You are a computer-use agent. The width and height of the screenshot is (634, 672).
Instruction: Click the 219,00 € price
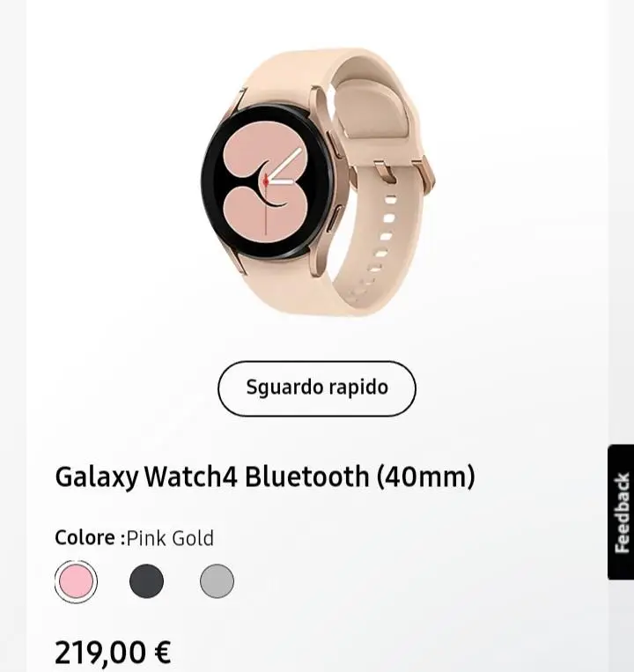[113, 653]
